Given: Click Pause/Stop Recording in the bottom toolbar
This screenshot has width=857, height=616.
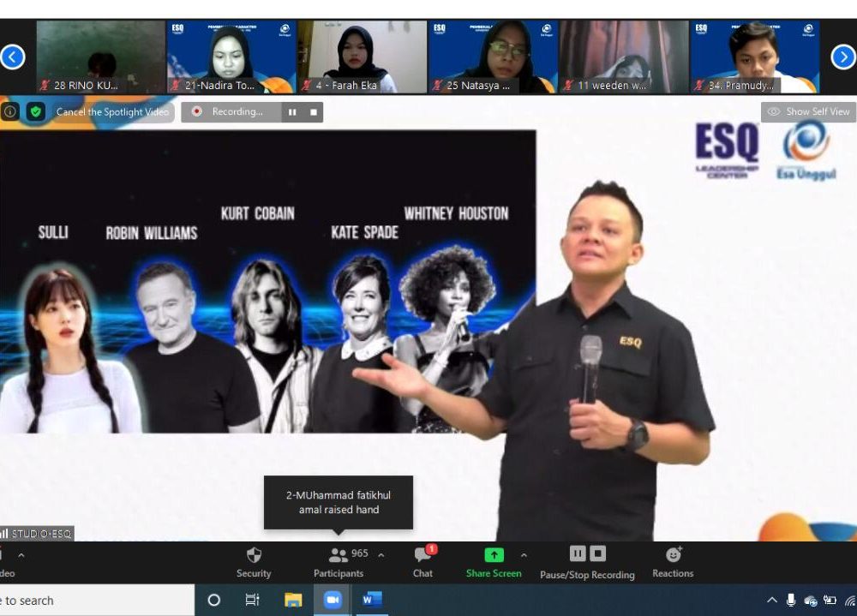Looking at the screenshot, I should point(587,562).
